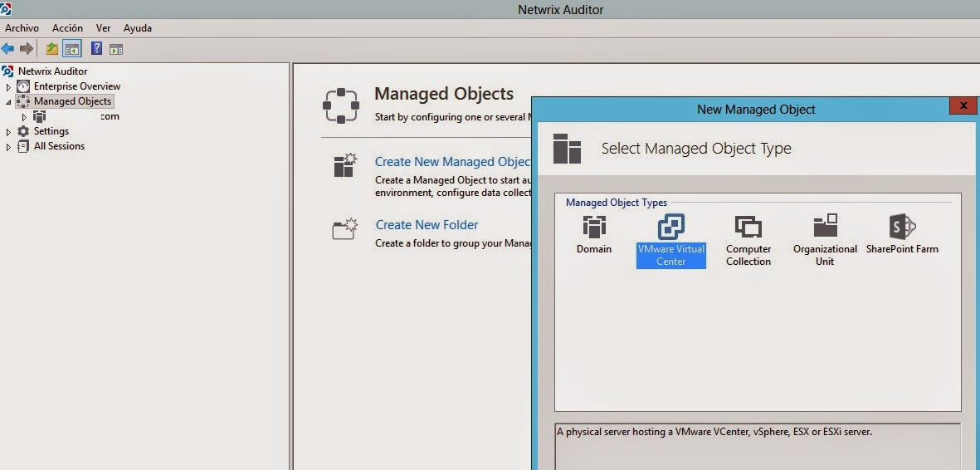
Task: Choose the VMware Virtual Center object type
Action: tap(670, 240)
